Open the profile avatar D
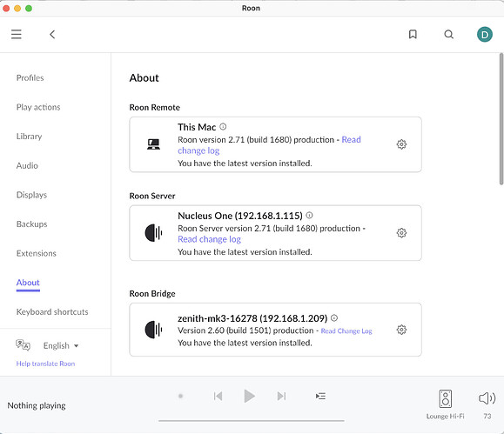This screenshot has height=434, width=504. click(x=484, y=34)
